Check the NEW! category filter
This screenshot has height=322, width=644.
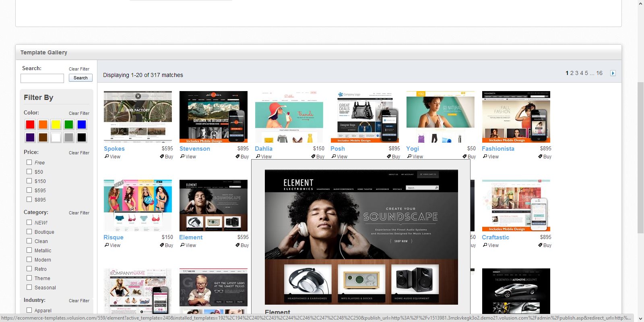[29, 222]
